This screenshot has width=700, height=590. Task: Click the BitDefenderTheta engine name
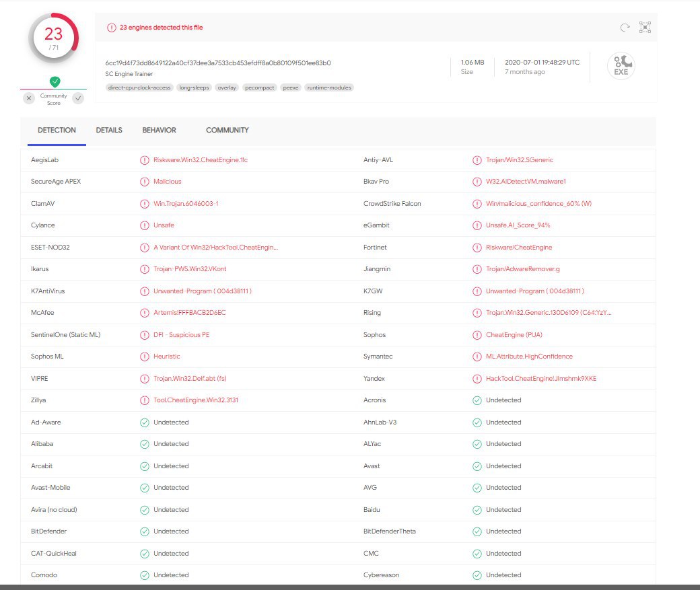coord(389,531)
